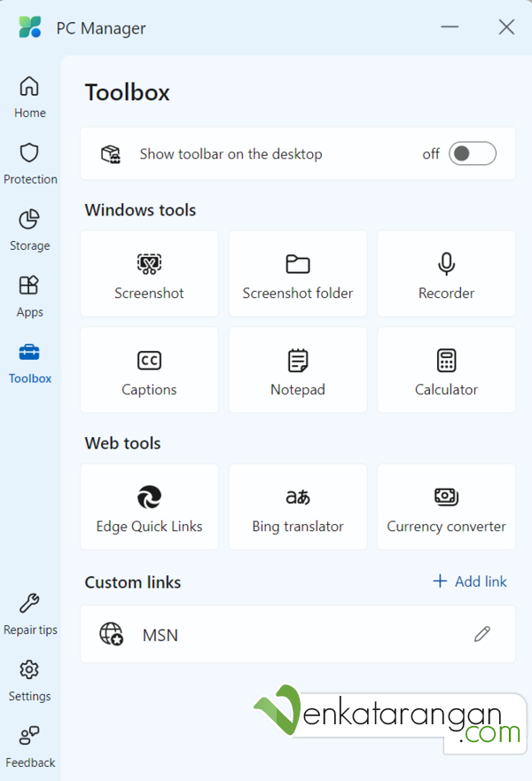The width and height of the screenshot is (532, 781).
Task: Open Settings gear in sidebar
Action: coord(30,681)
